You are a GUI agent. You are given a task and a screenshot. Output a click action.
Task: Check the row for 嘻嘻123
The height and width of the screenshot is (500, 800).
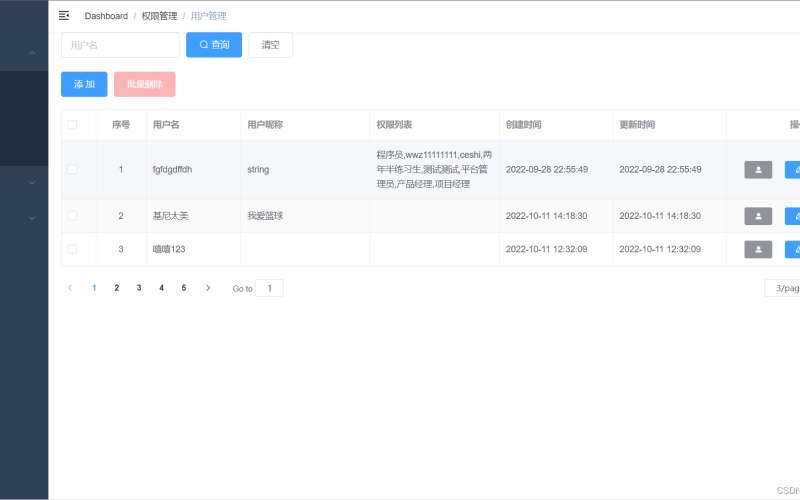[x=72, y=249]
